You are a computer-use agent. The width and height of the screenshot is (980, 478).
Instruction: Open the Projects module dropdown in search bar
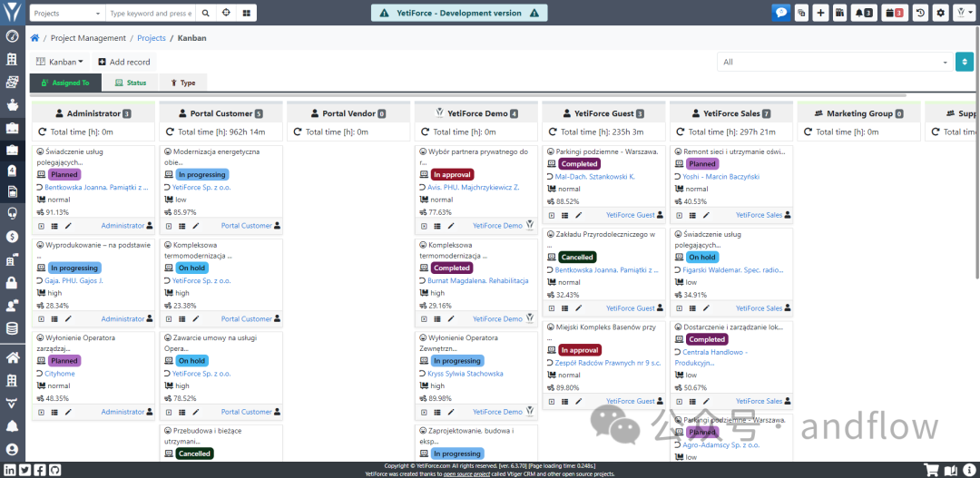(x=67, y=13)
